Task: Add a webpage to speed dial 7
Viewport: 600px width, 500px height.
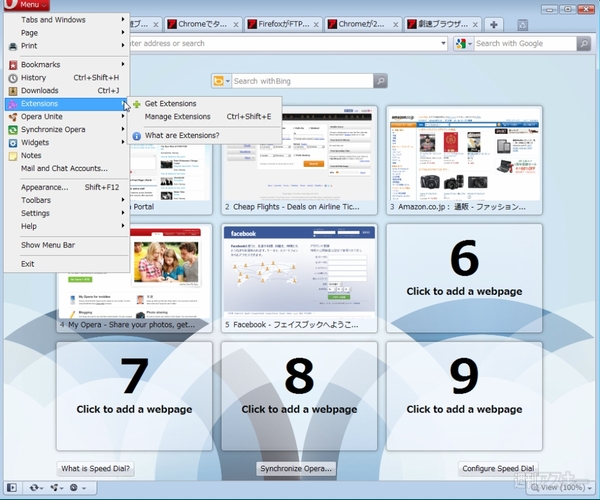Action: (134, 396)
